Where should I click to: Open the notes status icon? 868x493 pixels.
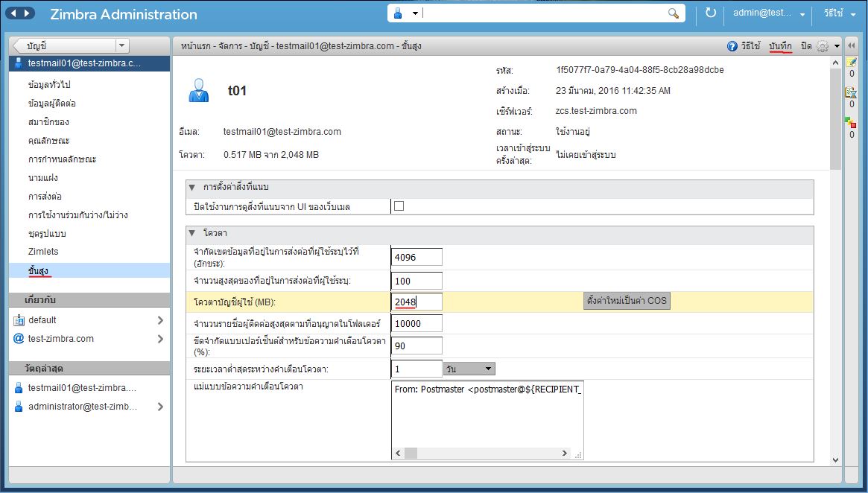tap(852, 62)
